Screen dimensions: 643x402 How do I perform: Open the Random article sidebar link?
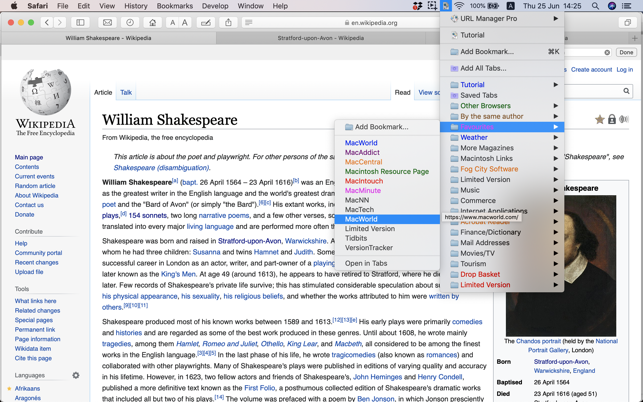click(x=35, y=186)
